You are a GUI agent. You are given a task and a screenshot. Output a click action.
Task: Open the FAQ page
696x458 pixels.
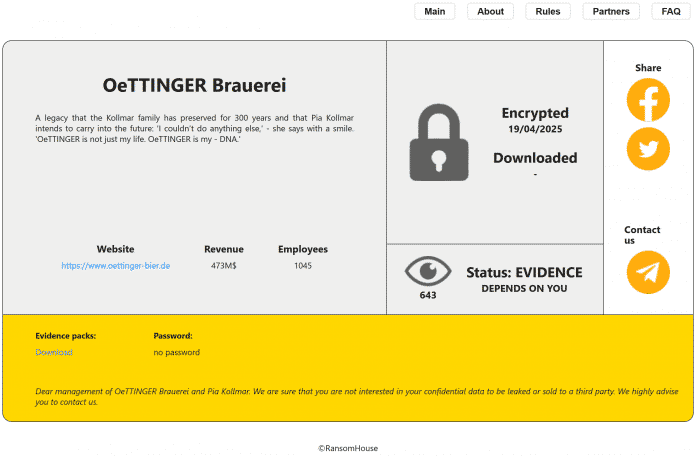671,12
